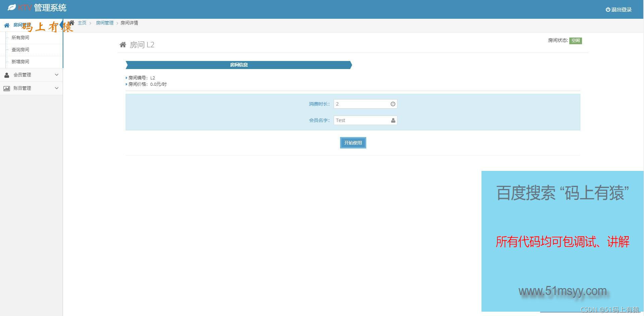Image resolution: width=644 pixels, height=316 pixels.
Task: Open 所有房间 in the sidebar
Action: (x=20, y=38)
